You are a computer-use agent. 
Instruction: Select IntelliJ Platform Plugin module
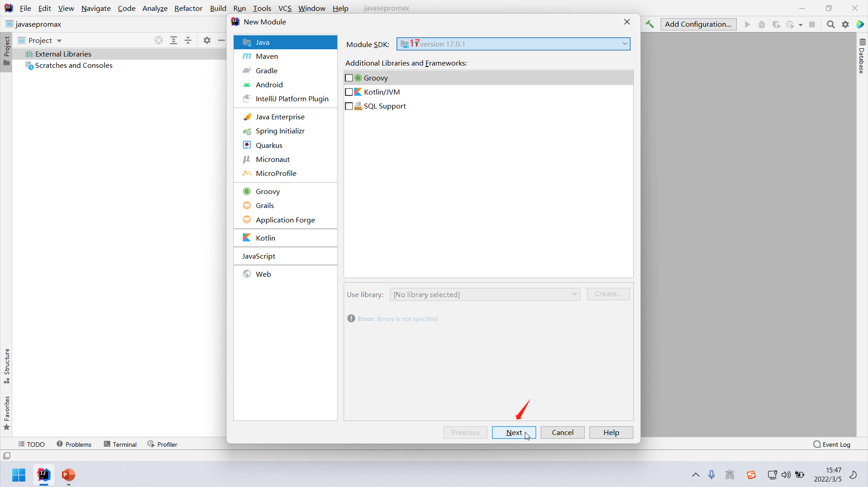pos(285,99)
